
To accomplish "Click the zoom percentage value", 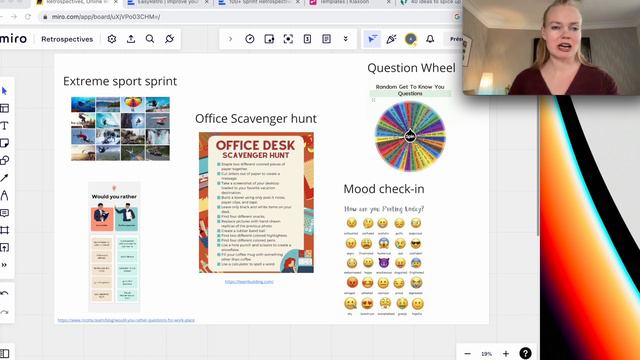I will (486, 354).
